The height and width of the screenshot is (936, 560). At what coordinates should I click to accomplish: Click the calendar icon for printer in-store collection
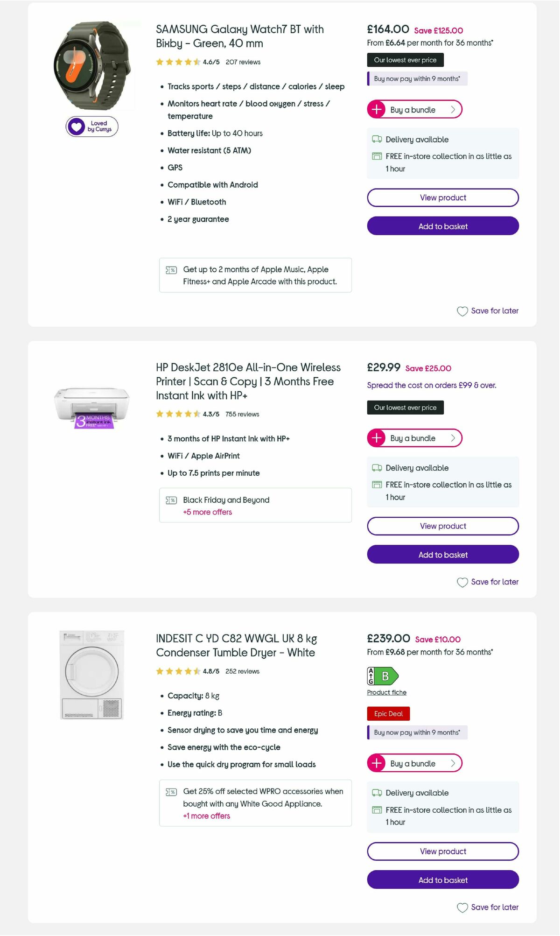[x=376, y=485]
